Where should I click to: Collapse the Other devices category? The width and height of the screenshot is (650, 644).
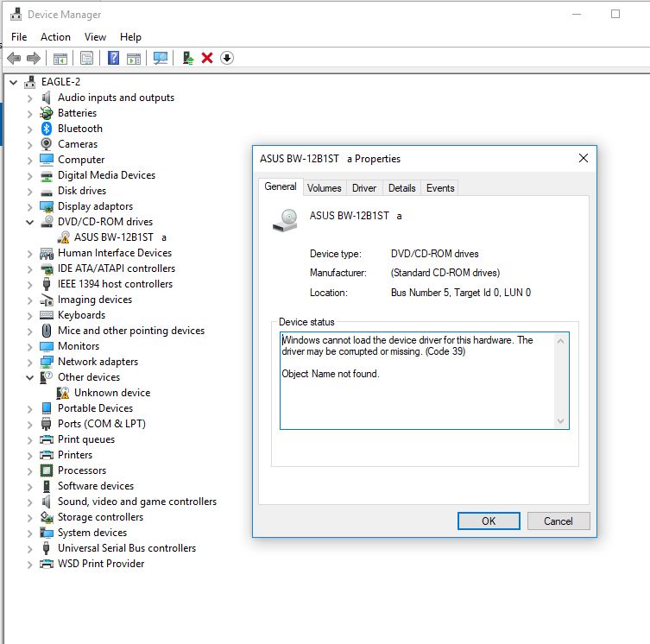(30, 377)
